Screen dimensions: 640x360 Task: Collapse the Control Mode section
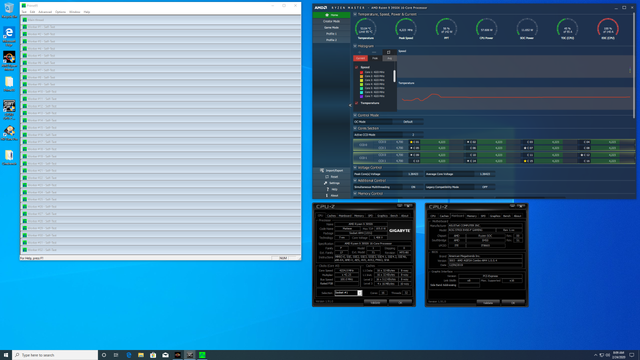coord(355,116)
